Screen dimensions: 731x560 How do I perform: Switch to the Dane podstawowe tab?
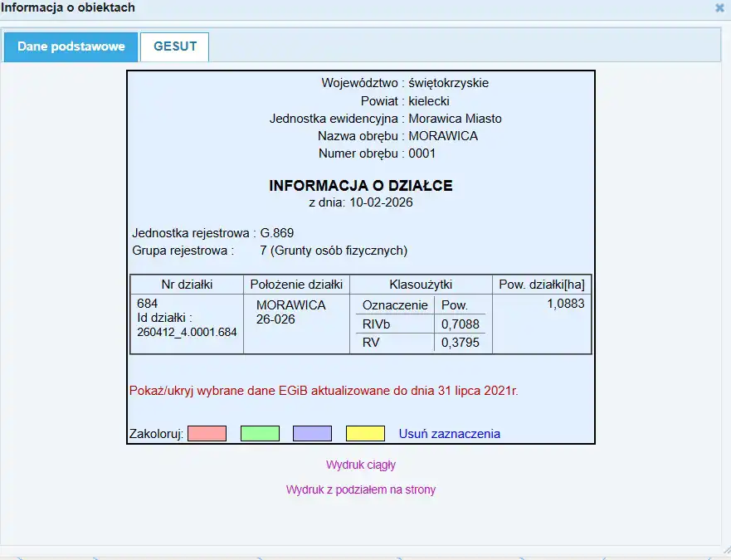(x=71, y=46)
